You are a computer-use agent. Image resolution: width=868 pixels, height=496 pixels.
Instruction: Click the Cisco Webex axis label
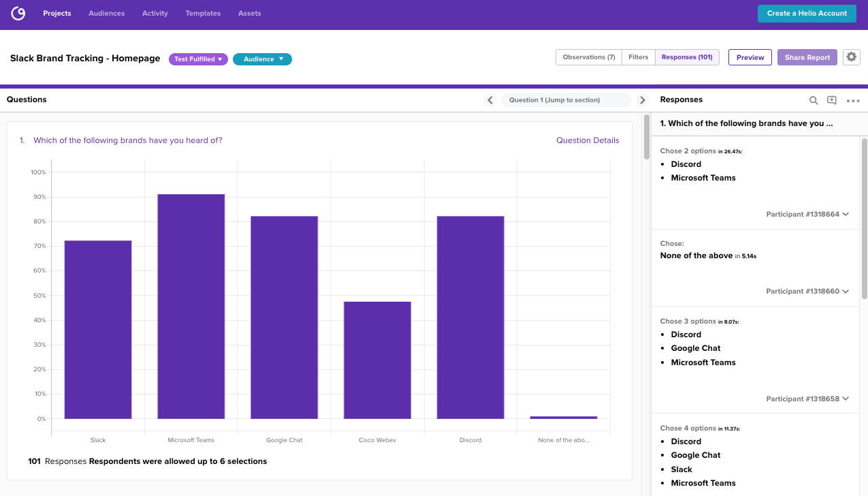tap(377, 440)
